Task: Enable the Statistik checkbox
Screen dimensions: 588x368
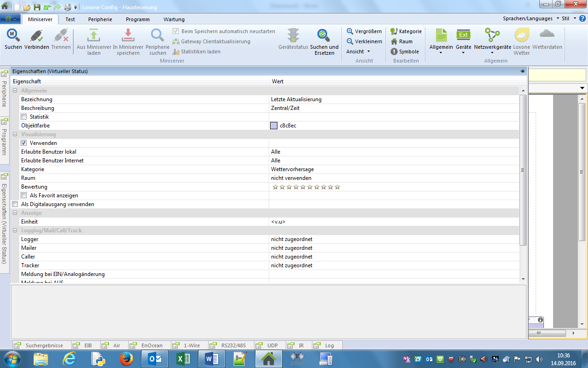Action: pyautogui.click(x=24, y=117)
